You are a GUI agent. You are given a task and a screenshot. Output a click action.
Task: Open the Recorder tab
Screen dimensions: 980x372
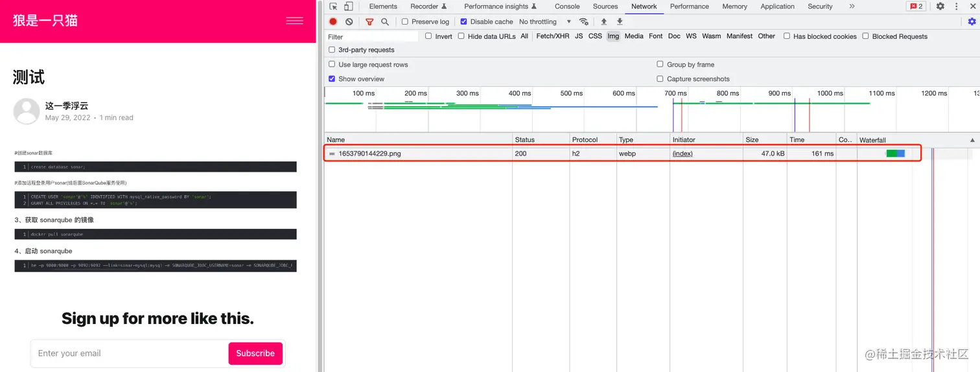tap(428, 6)
